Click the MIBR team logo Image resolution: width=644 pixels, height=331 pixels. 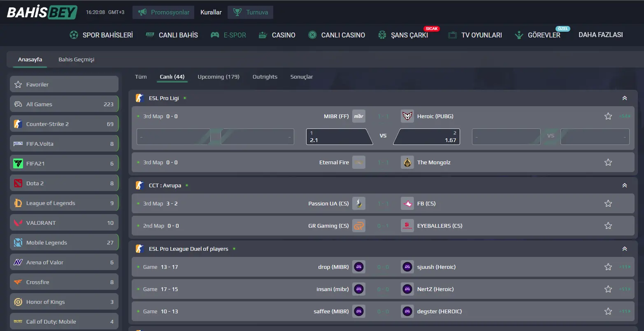359,116
